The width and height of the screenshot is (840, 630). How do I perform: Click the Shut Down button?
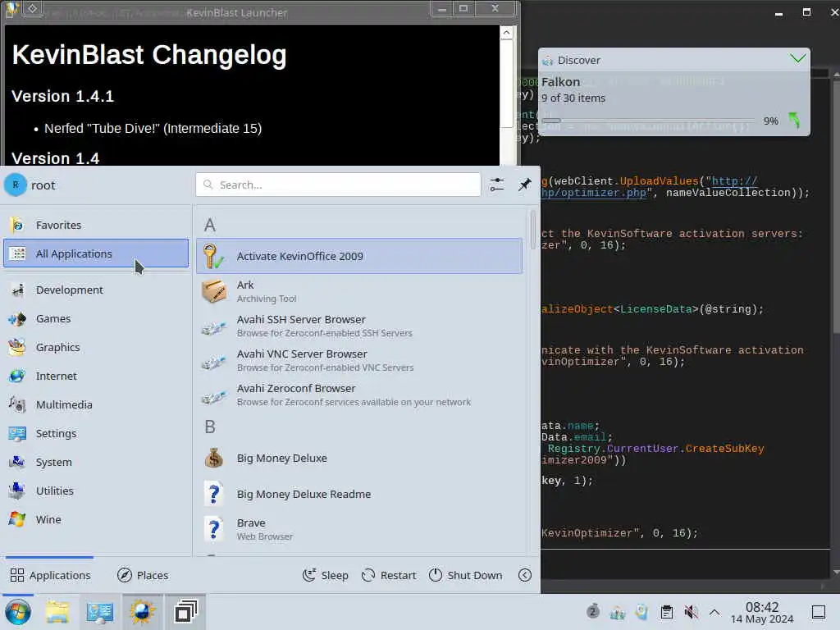pos(466,575)
